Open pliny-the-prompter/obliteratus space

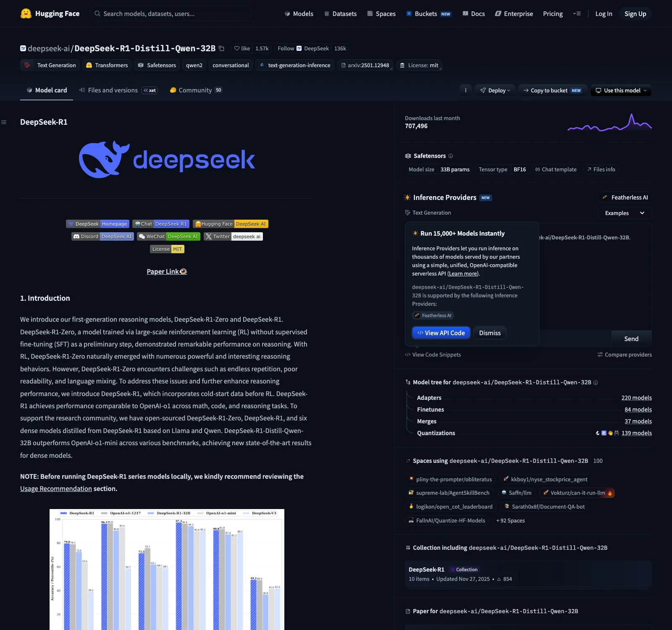[x=450, y=479]
